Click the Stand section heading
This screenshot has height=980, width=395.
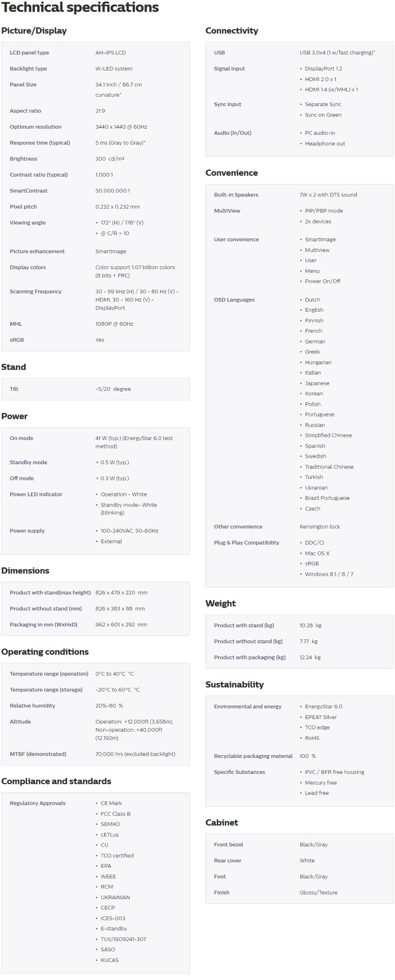point(13,367)
